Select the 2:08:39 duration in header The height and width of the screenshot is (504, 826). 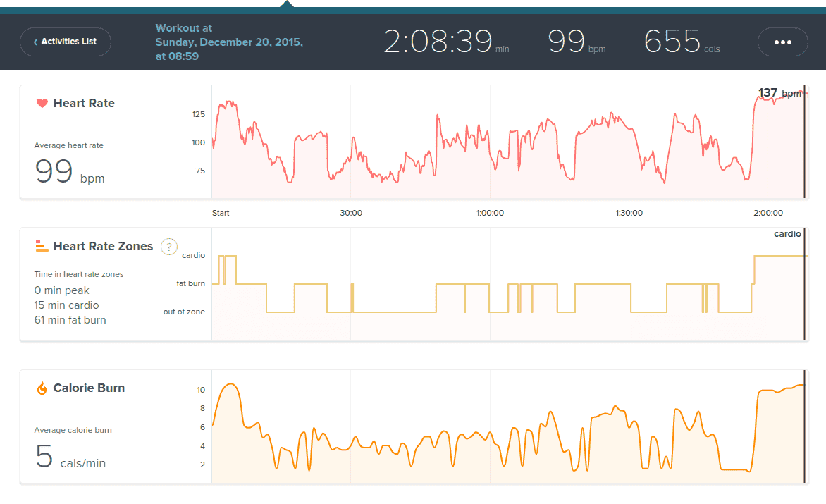[x=438, y=42]
